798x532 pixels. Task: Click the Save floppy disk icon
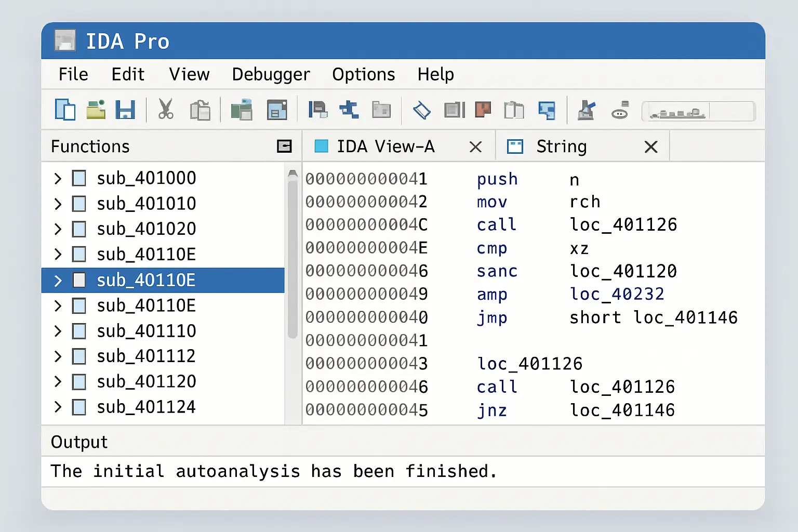(125, 110)
